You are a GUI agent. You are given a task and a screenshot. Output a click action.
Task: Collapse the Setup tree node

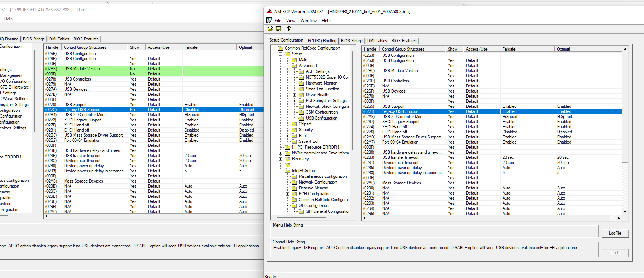[281, 54]
